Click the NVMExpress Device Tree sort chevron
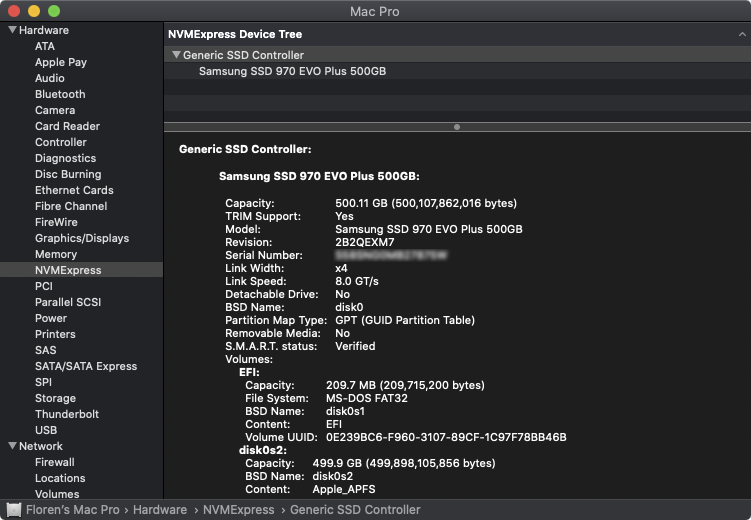Viewport: 751px width, 520px height. coord(742,34)
